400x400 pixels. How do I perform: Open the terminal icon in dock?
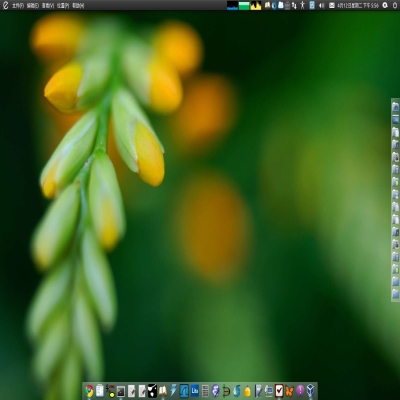point(121,391)
